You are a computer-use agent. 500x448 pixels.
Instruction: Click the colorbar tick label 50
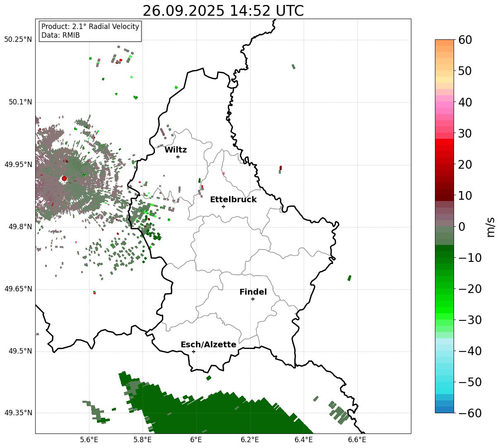point(465,71)
